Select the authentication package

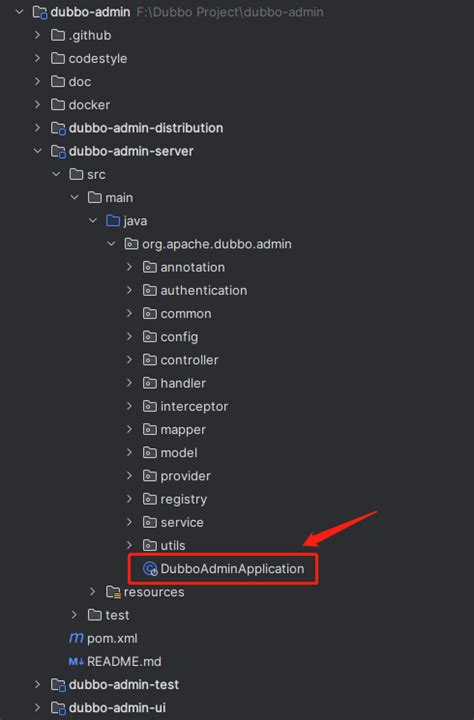click(x=203, y=290)
